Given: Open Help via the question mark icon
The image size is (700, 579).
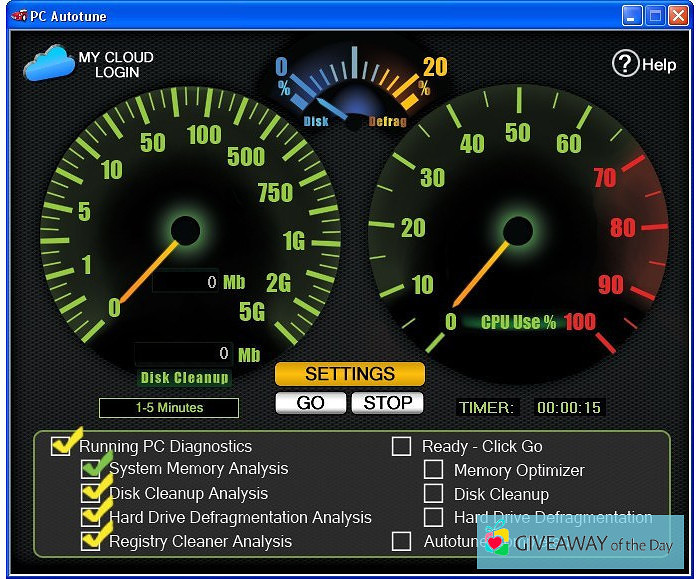Looking at the screenshot, I should (x=625, y=64).
